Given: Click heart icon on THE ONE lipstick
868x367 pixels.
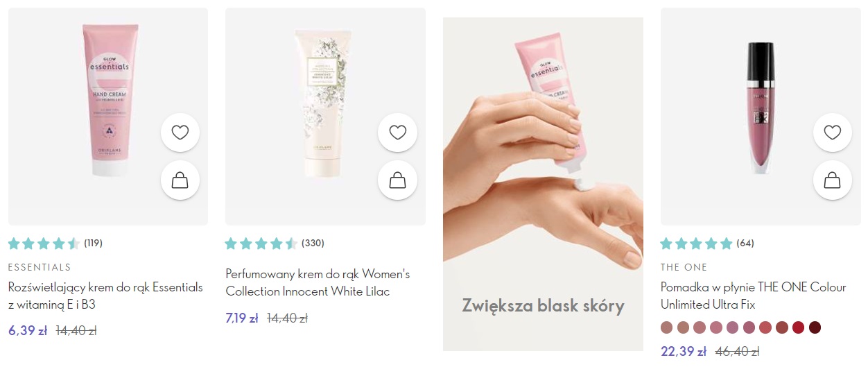Looking at the screenshot, I should 833,133.
